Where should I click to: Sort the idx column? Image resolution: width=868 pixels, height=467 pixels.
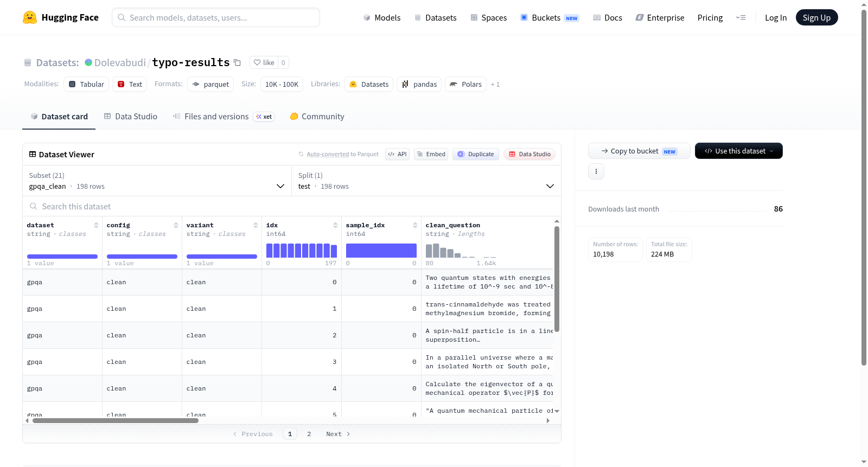pyautogui.click(x=335, y=225)
